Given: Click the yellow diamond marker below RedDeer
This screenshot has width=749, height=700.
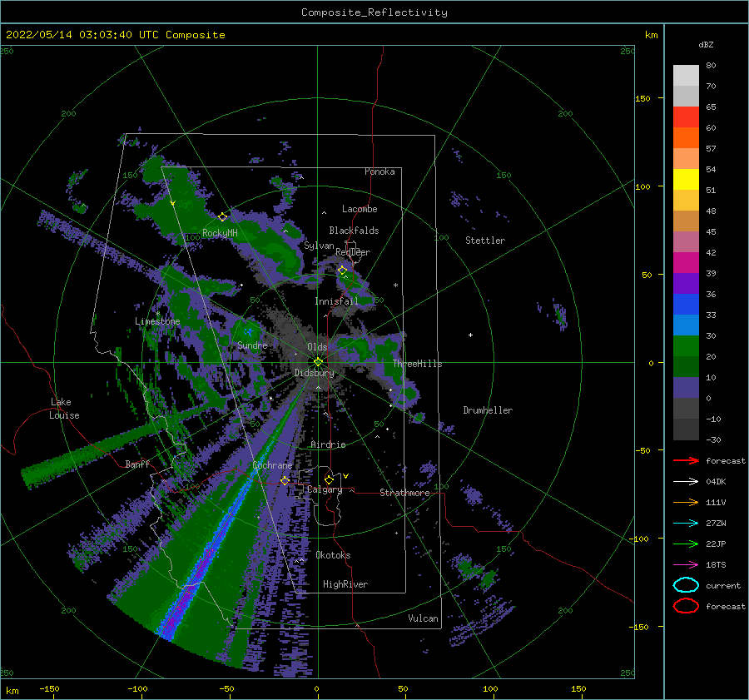Looking at the screenshot, I should (343, 271).
